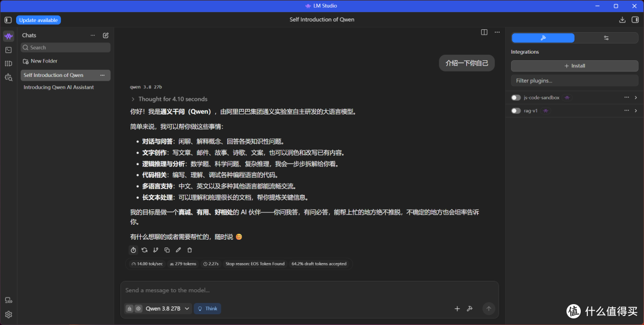The width and height of the screenshot is (644, 325).
Task: Start a new chat with compose icon
Action: [106, 35]
